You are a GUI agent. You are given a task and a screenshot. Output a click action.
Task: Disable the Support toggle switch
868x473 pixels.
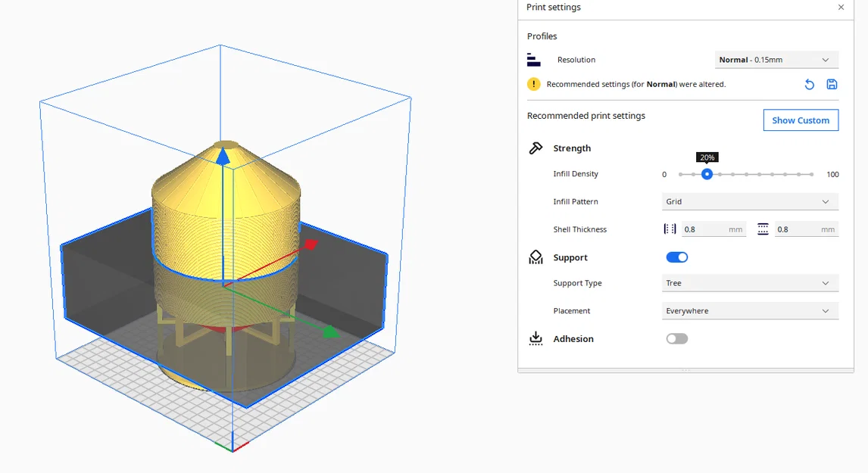(676, 257)
